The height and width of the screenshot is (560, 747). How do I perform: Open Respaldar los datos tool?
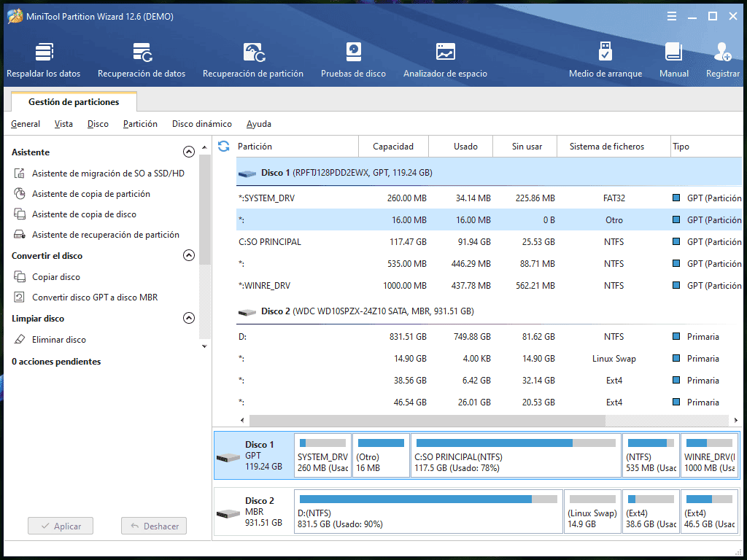pyautogui.click(x=44, y=60)
